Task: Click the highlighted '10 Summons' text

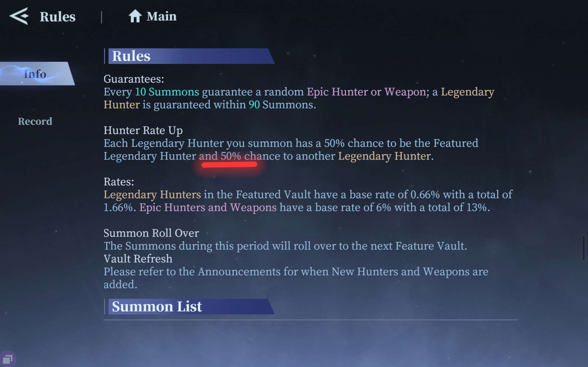Action: point(167,92)
